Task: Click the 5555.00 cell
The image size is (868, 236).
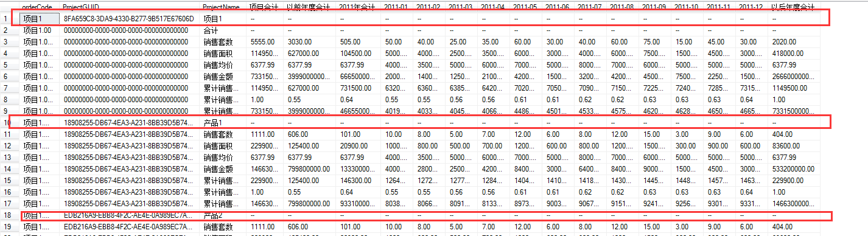Action: (x=262, y=42)
